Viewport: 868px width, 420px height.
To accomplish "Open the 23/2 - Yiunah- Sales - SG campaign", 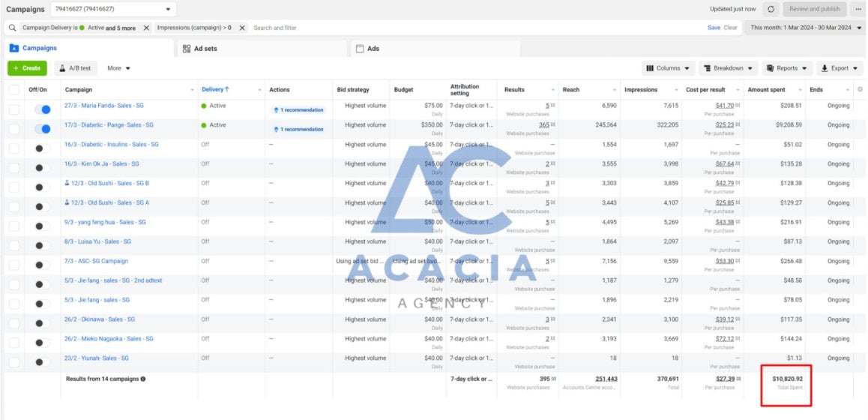I will point(97,358).
